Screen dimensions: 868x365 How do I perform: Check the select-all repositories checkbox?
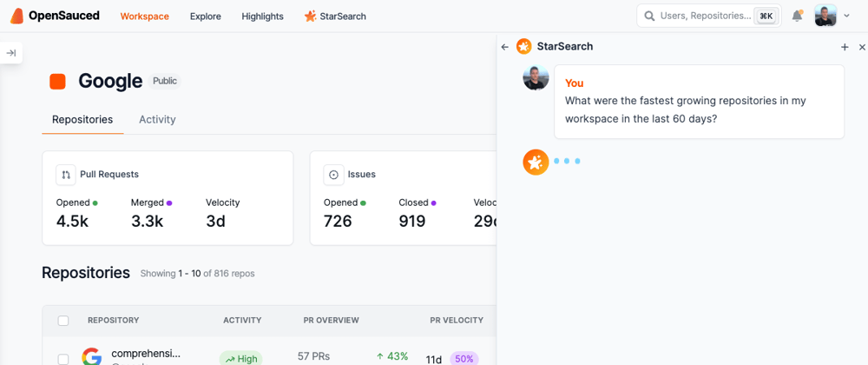click(63, 321)
